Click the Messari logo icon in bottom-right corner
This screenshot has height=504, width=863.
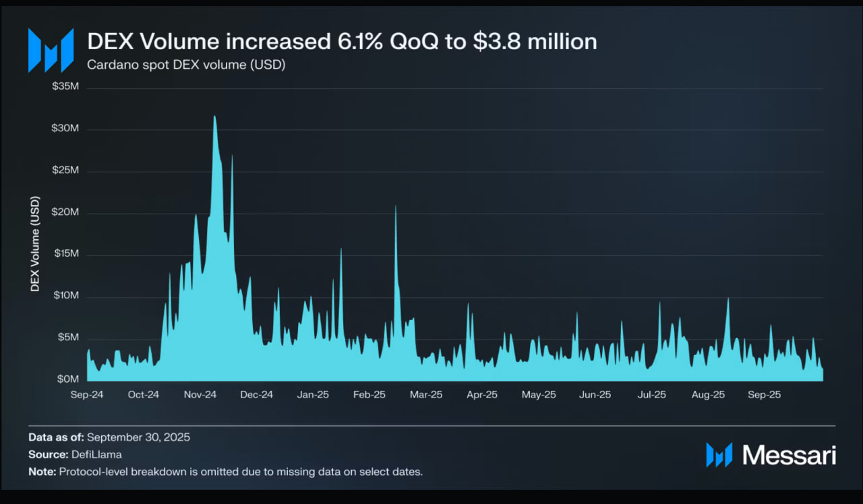coord(719,455)
